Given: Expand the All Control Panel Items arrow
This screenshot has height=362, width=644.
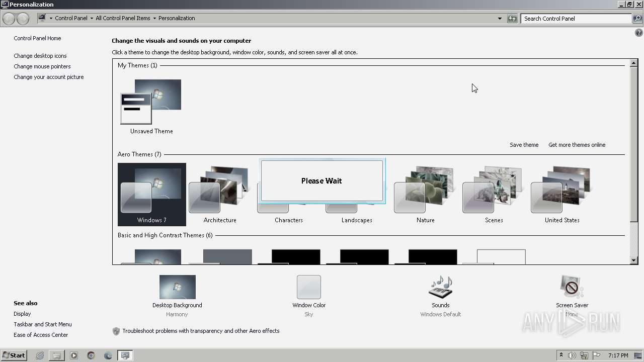Looking at the screenshot, I should (x=154, y=19).
